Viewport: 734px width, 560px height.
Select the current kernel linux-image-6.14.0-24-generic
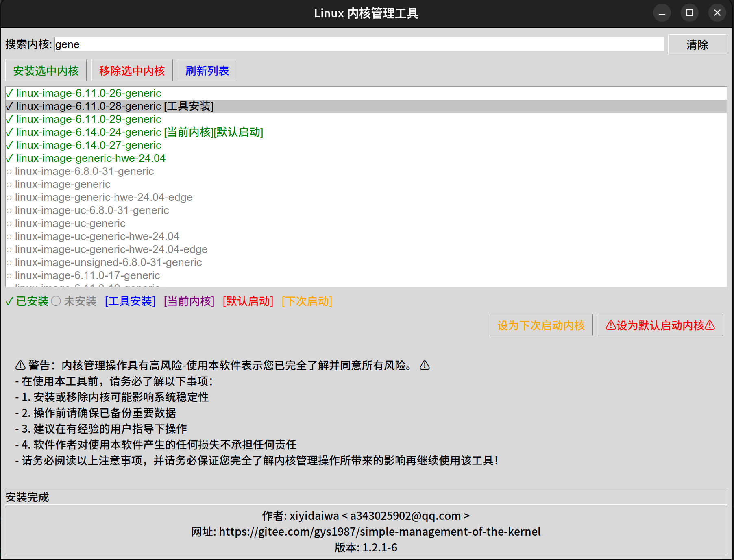tap(366, 132)
